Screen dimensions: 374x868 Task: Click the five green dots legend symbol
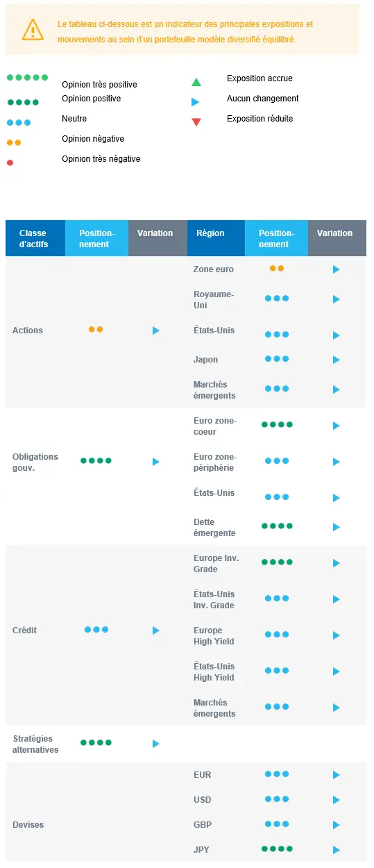[28, 78]
